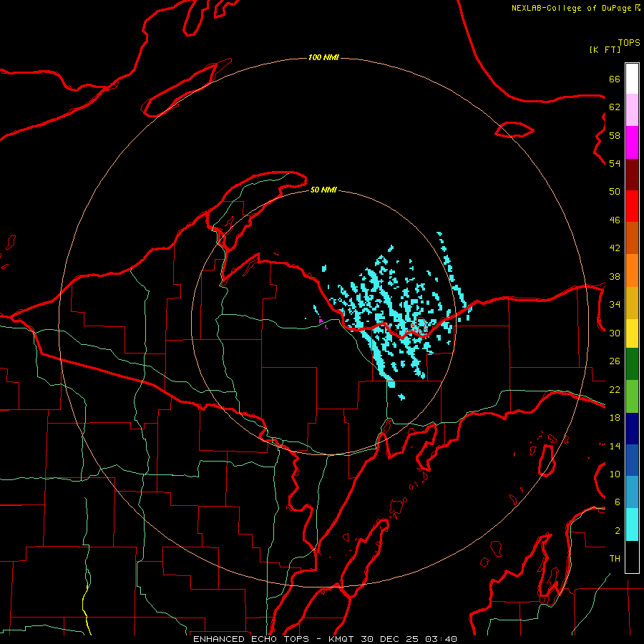
Task: Click the '42' legend value label
Action: coord(615,248)
